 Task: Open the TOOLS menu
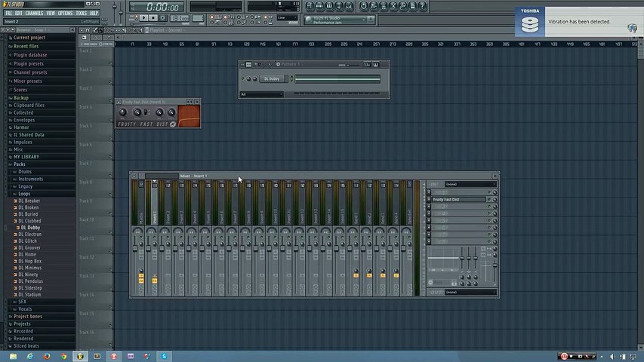click(81, 13)
